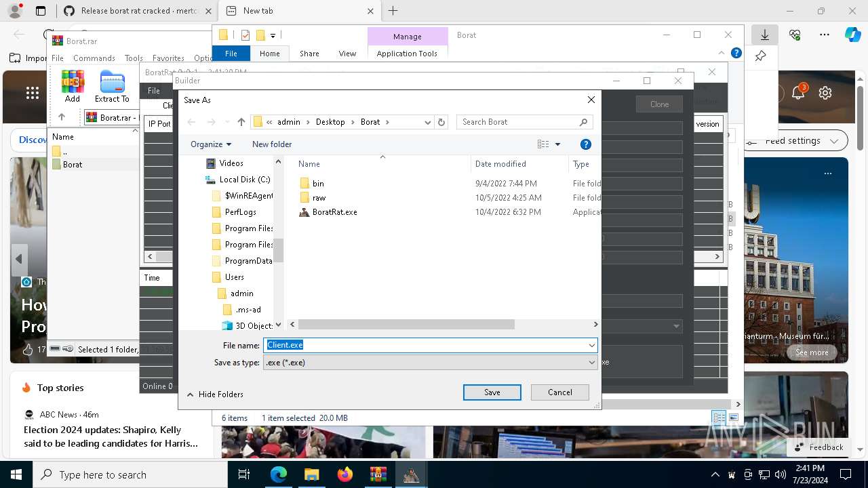Open the Application Tools tab
Viewport: 868px width, 488px height.
pos(407,54)
